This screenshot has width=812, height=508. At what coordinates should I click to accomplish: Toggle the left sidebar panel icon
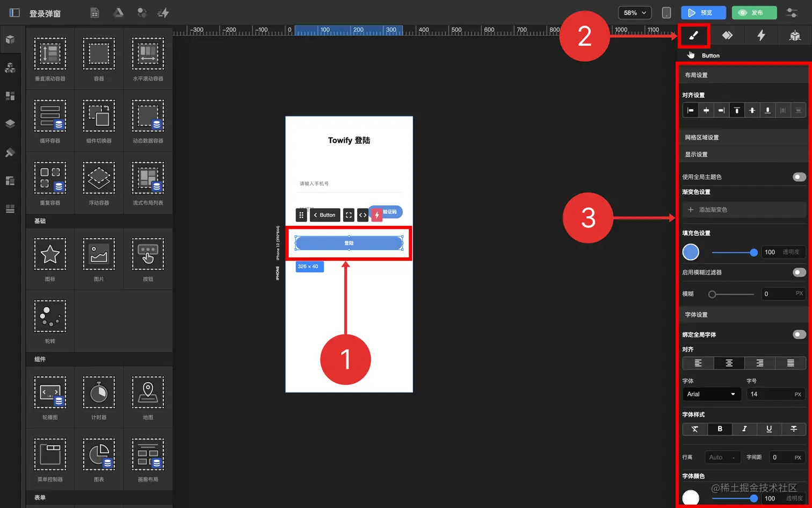pos(15,13)
